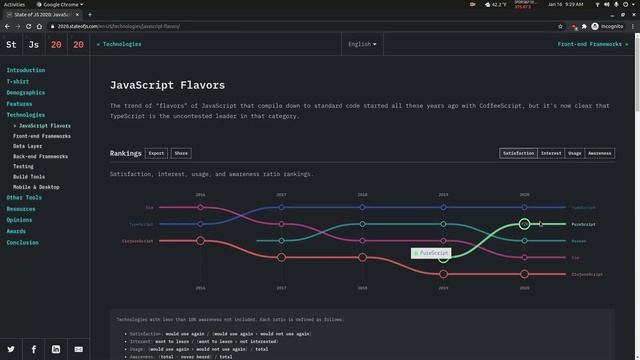Click the Share button
The image size is (640, 360).
181,153
